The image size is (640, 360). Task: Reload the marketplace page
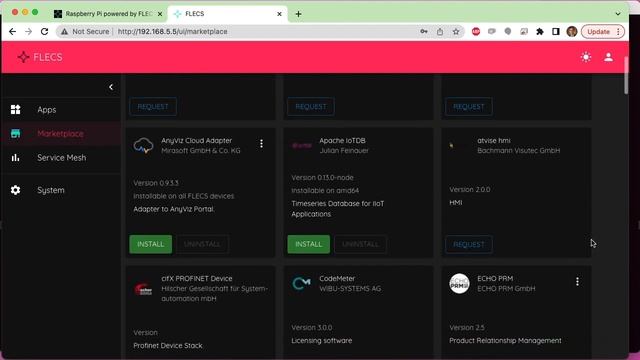pos(44,31)
